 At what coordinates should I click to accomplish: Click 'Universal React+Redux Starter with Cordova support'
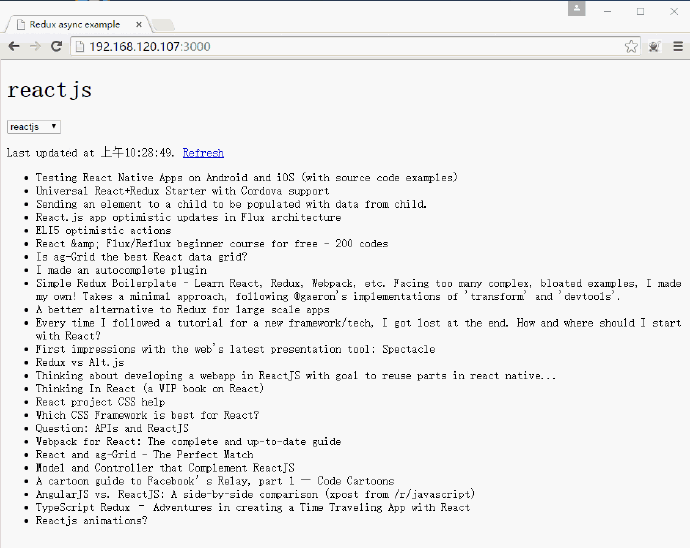(x=182, y=191)
